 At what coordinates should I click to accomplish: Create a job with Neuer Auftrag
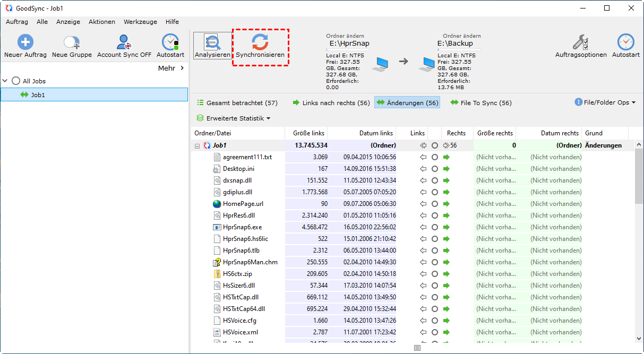[x=25, y=42]
